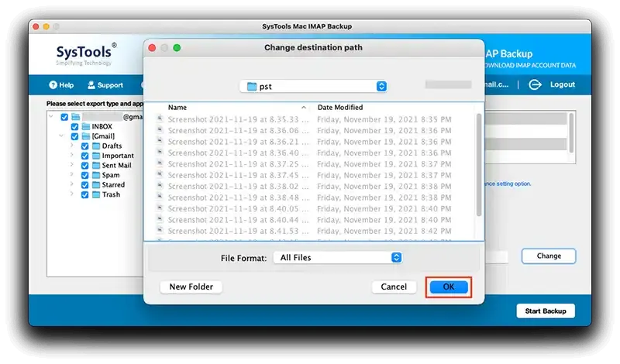620x364 pixels.
Task: Uncheck the Trash checkbox
Action: [84, 195]
